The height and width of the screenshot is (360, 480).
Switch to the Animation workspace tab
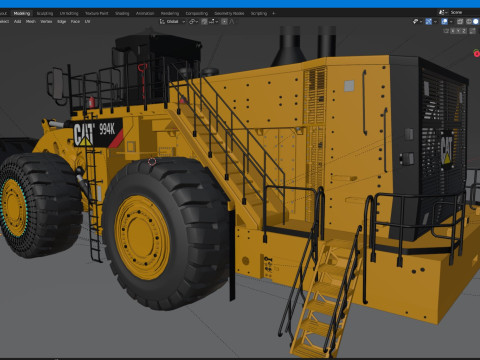click(x=145, y=13)
